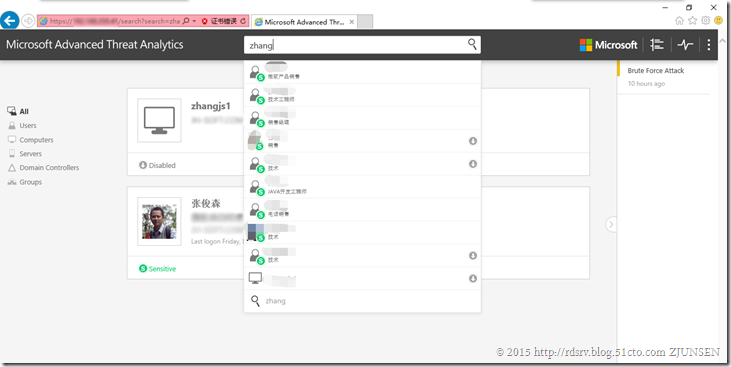731x367 pixels.
Task: Open the 张俊森 user profile
Action: pos(206,203)
